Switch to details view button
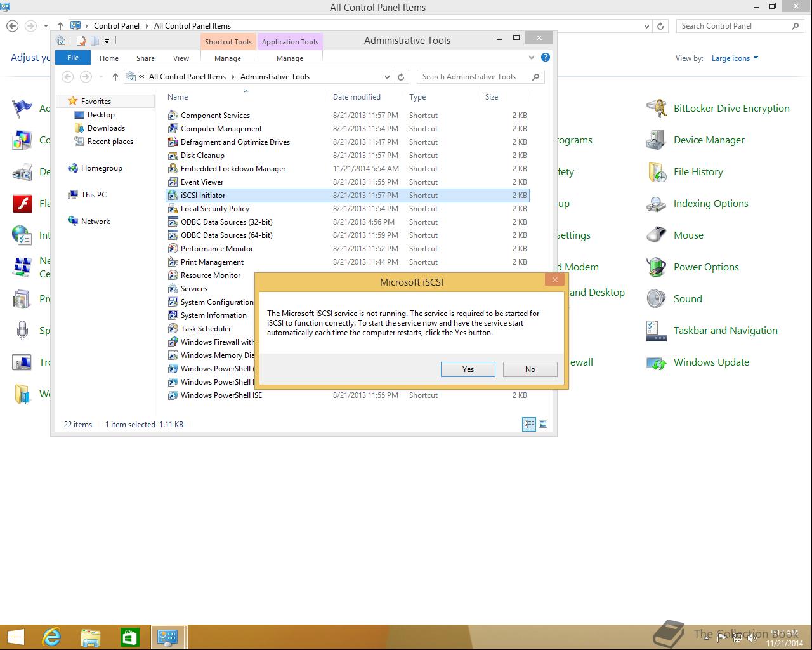This screenshot has width=812, height=650. tap(529, 425)
